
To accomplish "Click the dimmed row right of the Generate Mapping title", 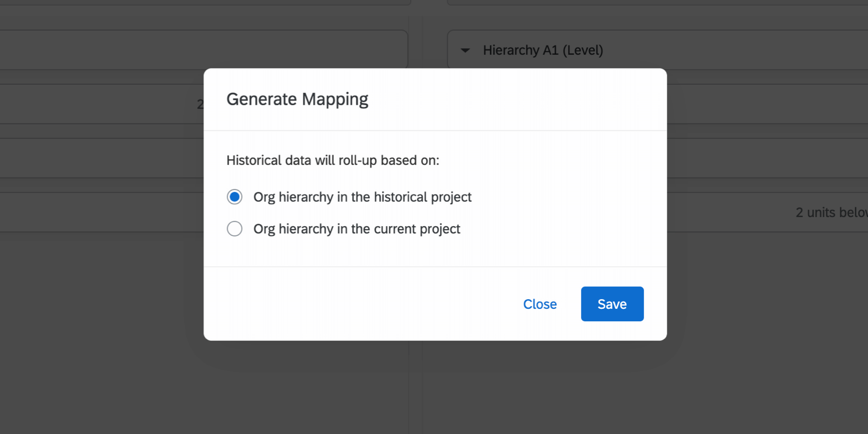I will [x=766, y=104].
